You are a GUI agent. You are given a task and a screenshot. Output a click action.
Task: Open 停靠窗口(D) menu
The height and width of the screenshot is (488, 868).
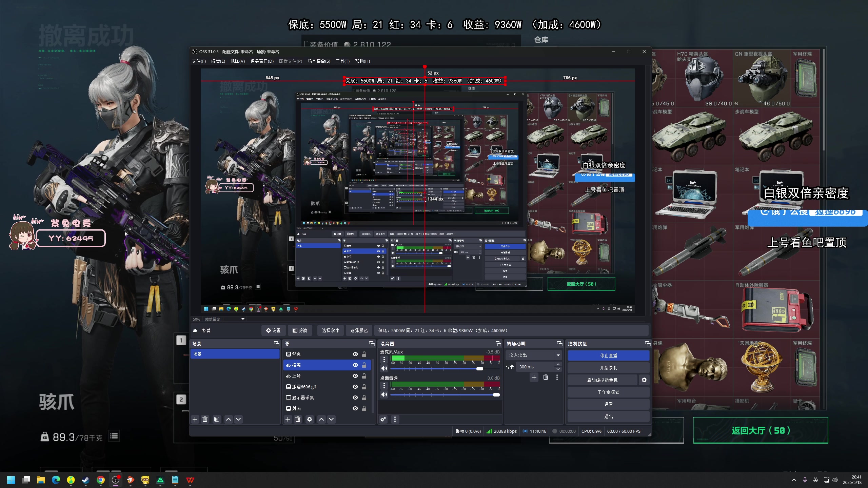click(x=262, y=61)
